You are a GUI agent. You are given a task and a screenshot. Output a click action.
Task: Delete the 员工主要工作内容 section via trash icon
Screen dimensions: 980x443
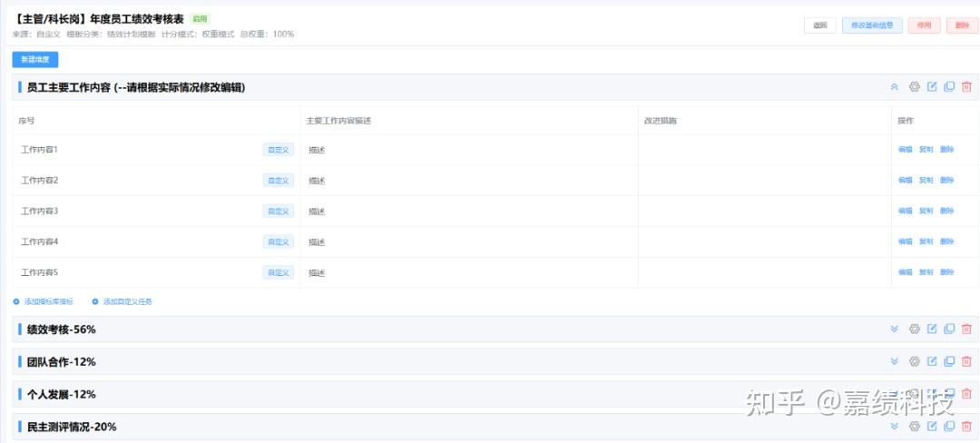pos(967,87)
